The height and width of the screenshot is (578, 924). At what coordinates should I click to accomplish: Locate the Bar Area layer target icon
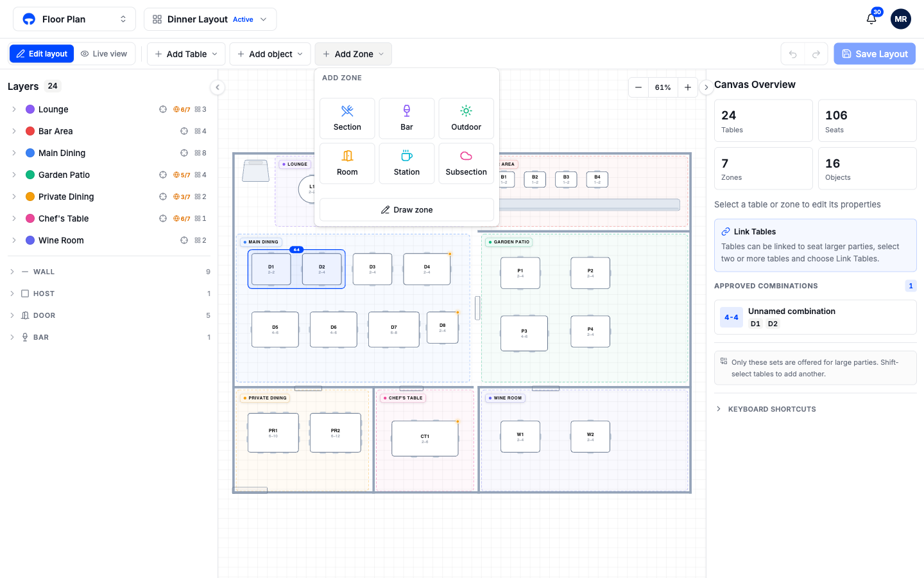(184, 131)
